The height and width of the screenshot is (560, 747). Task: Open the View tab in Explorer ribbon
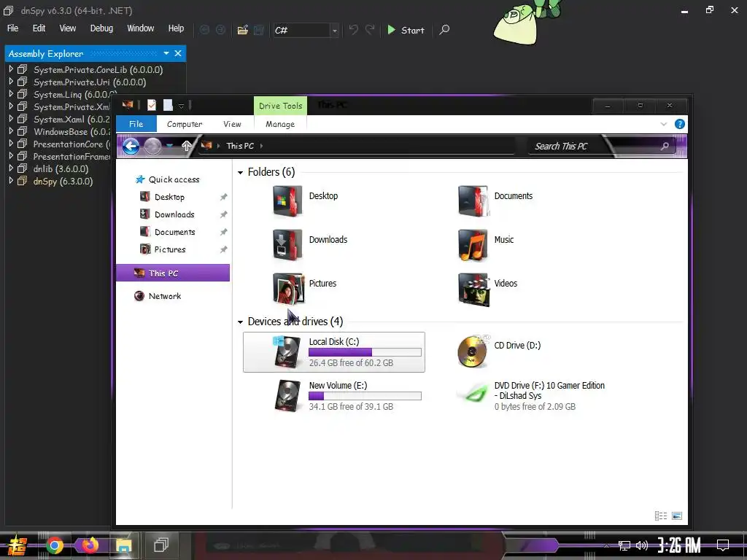232,124
